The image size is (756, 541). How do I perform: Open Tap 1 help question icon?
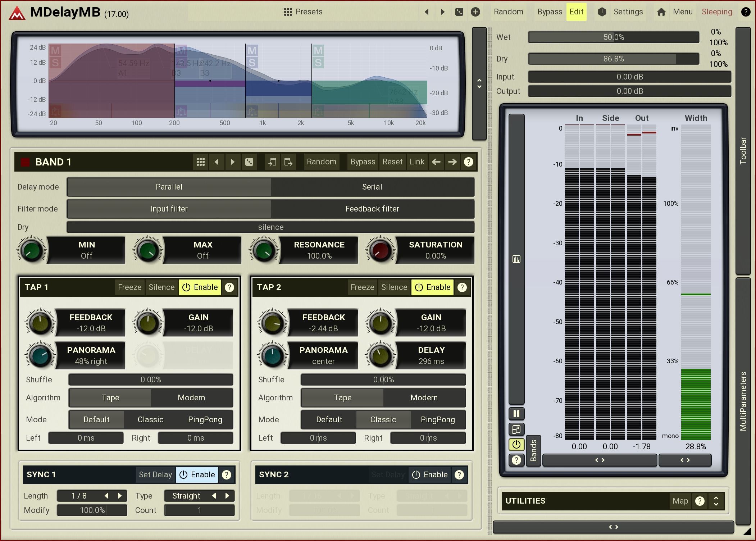[x=229, y=287]
